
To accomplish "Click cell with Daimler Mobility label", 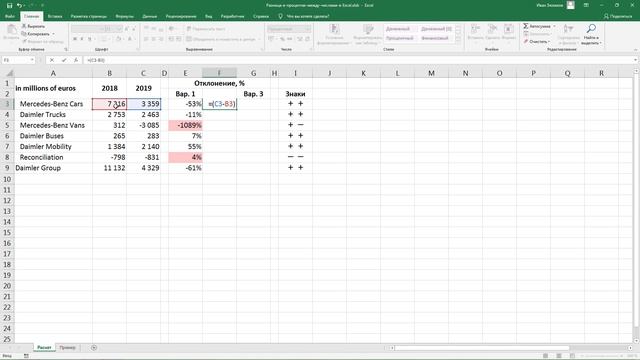I will click(x=53, y=147).
